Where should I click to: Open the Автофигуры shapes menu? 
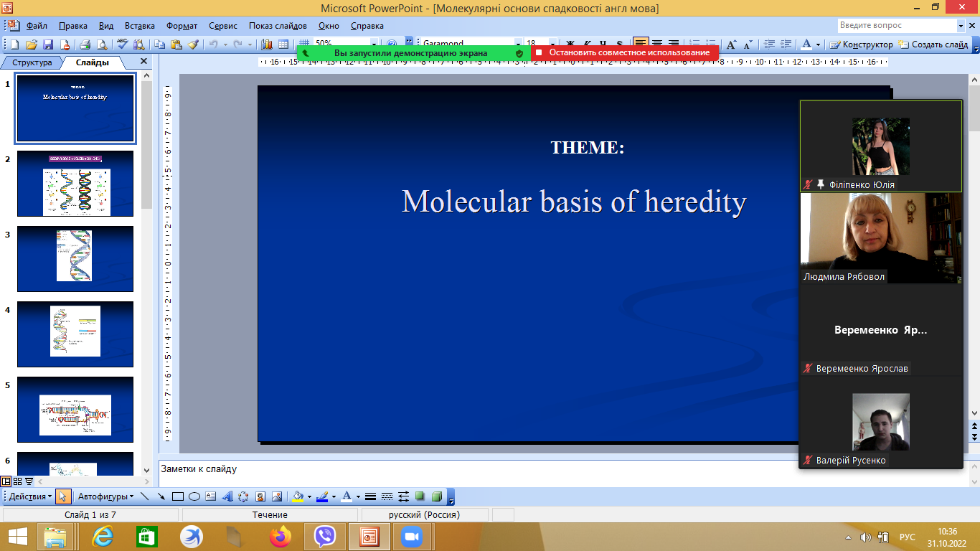pyautogui.click(x=106, y=496)
